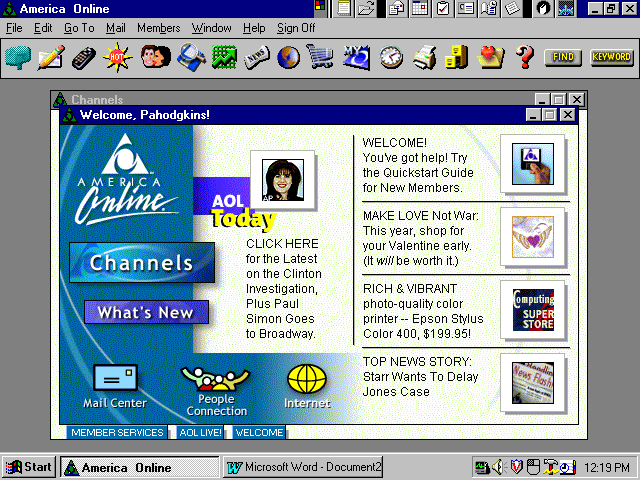Click the printer icon in the toolbar
This screenshot has width=640, height=480.
click(x=425, y=57)
